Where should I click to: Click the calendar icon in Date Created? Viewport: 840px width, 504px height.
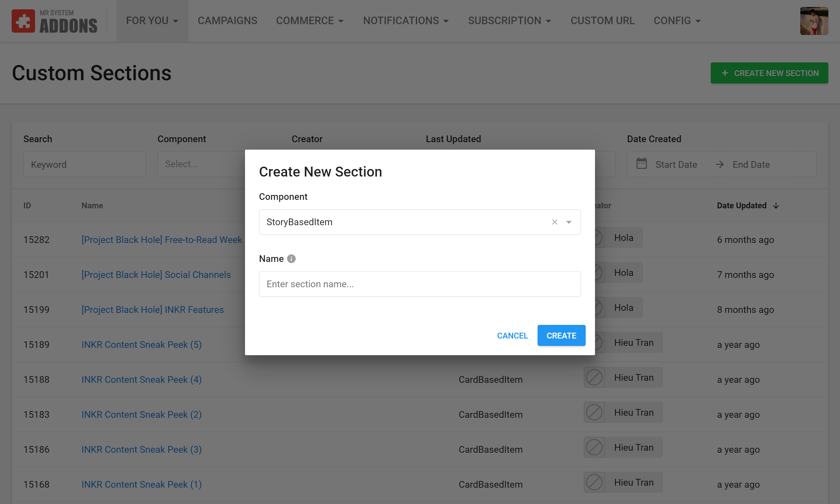(x=641, y=164)
